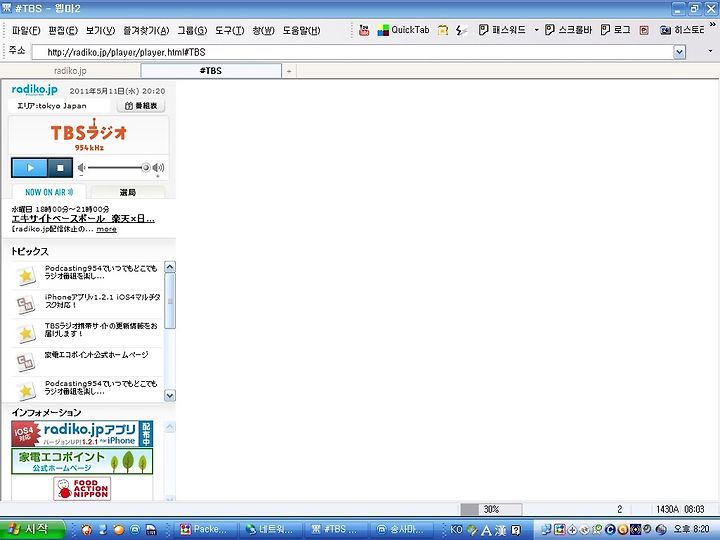Click the loud volume speaker icon
The image size is (720, 540).
[x=158, y=168]
